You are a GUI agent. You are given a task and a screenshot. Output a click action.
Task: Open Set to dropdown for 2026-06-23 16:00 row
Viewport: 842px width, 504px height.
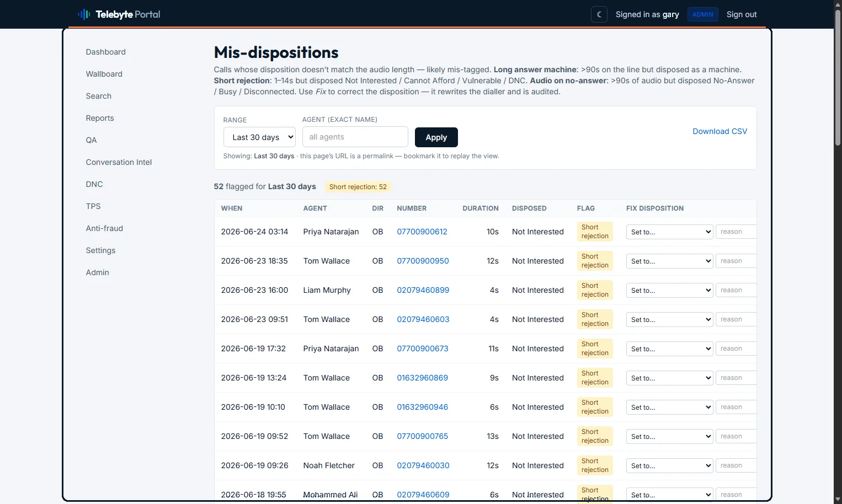point(669,290)
